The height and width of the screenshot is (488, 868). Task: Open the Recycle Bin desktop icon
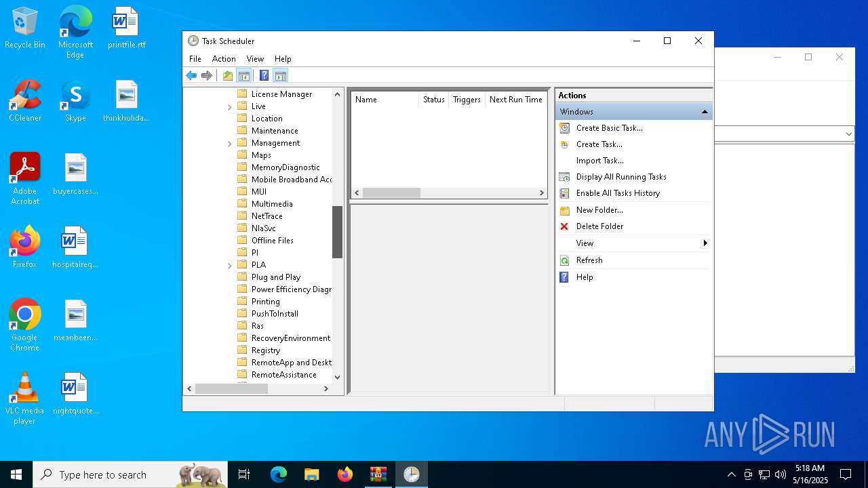pyautogui.click(x=25, y=28)
